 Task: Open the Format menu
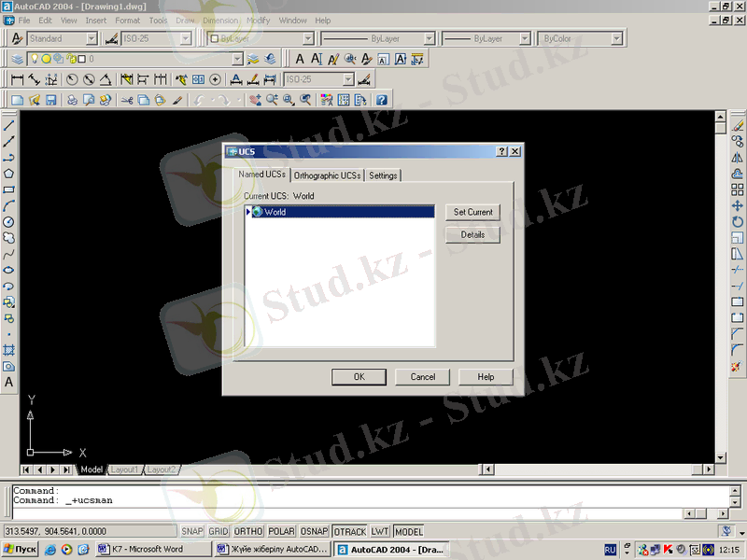click(x=127, y=21)
